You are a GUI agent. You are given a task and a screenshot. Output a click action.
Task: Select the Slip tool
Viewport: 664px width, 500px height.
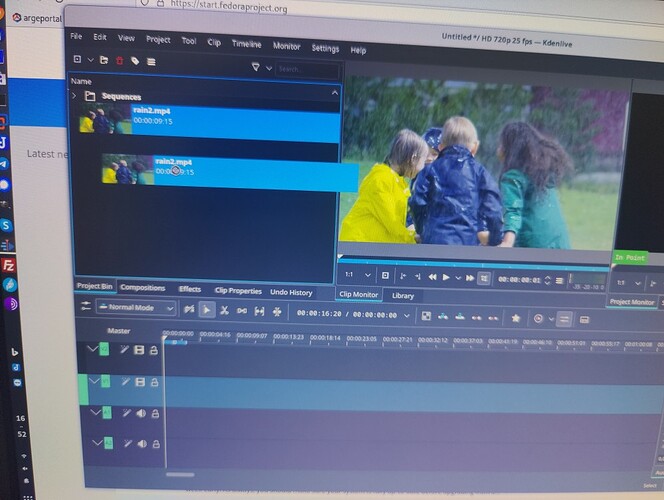tap(259, 312)
